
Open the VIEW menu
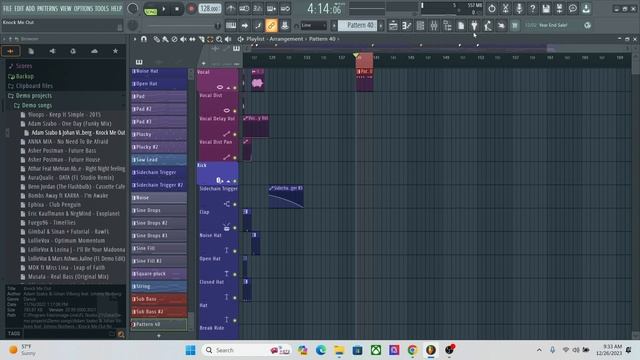click(x=66, y=8)
